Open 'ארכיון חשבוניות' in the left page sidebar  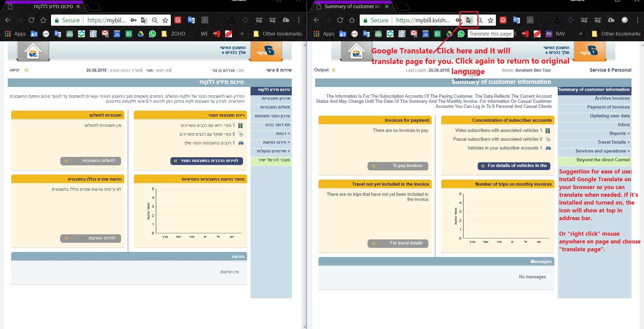(271, 98)
